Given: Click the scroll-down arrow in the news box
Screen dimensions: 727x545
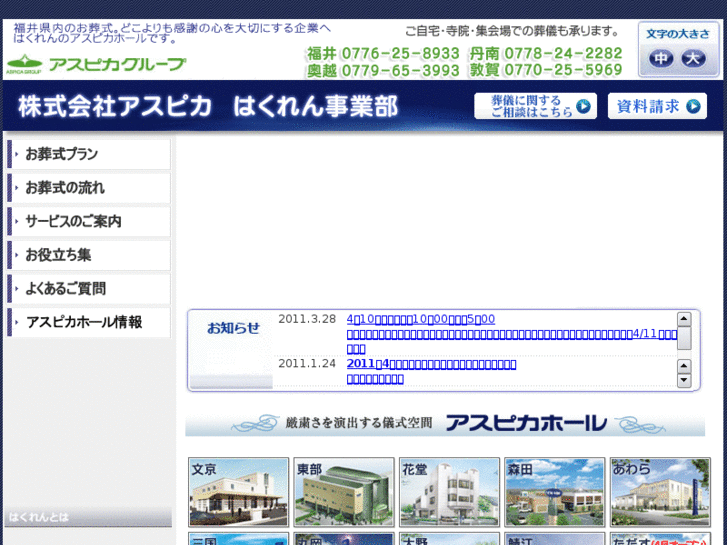Looking at the screenshot, I should (684, 380).
